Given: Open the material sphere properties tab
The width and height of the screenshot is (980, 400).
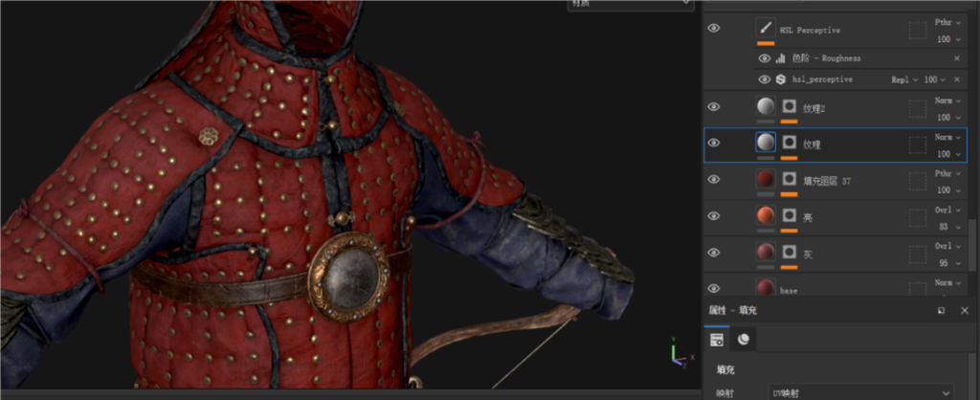Looking at the screenshot, I should click(x=743, y=340).
